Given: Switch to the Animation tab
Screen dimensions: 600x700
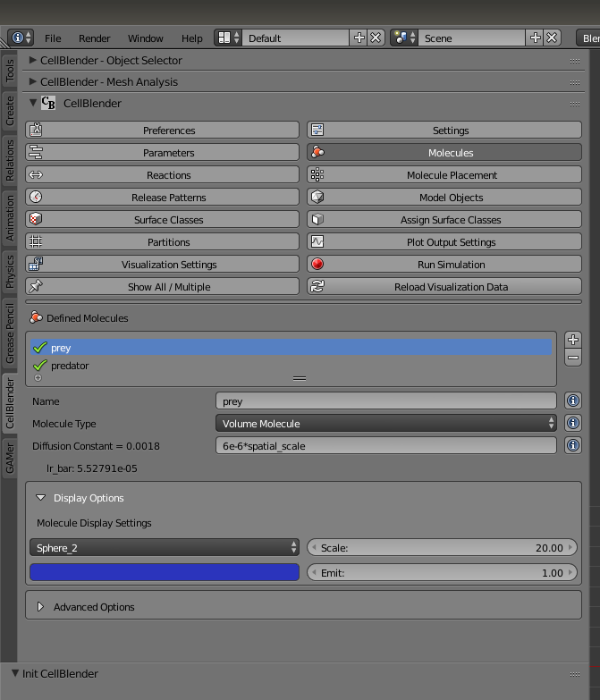Looking at the screenshot, I should (9, 218).
